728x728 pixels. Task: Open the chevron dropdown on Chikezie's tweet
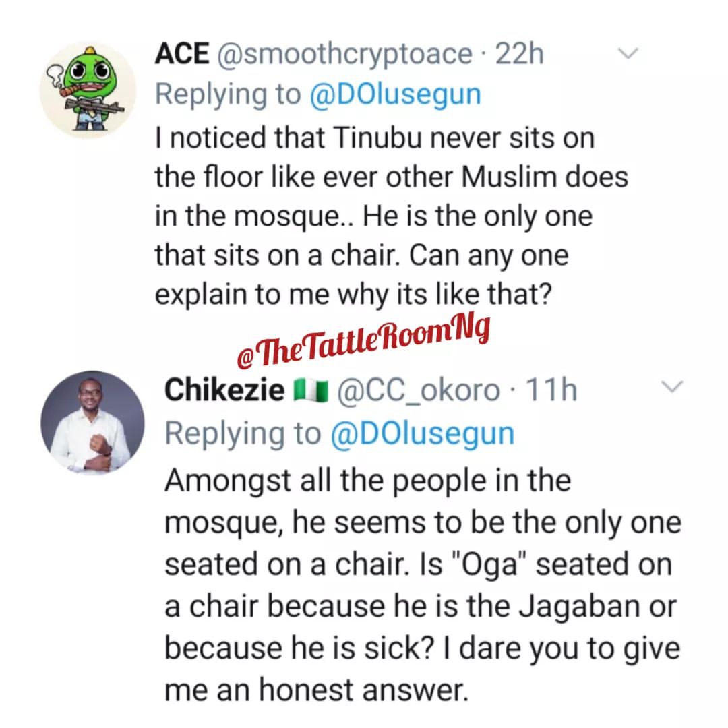coord(673,387)
